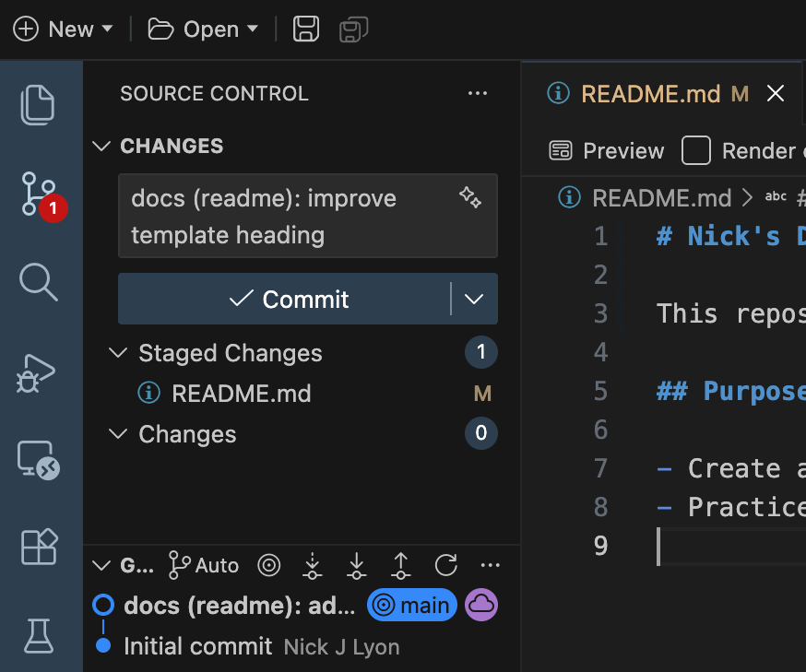The image size is (806, 672).
Task: Open the Commit button's dropdown arrow
Action: 474,299
